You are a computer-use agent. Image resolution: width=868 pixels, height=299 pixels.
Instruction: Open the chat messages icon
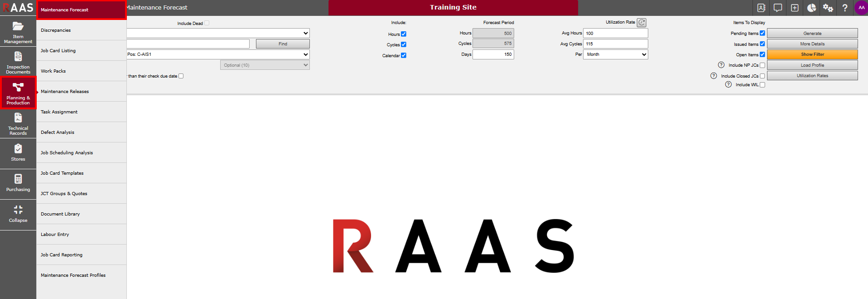point(778,8)
